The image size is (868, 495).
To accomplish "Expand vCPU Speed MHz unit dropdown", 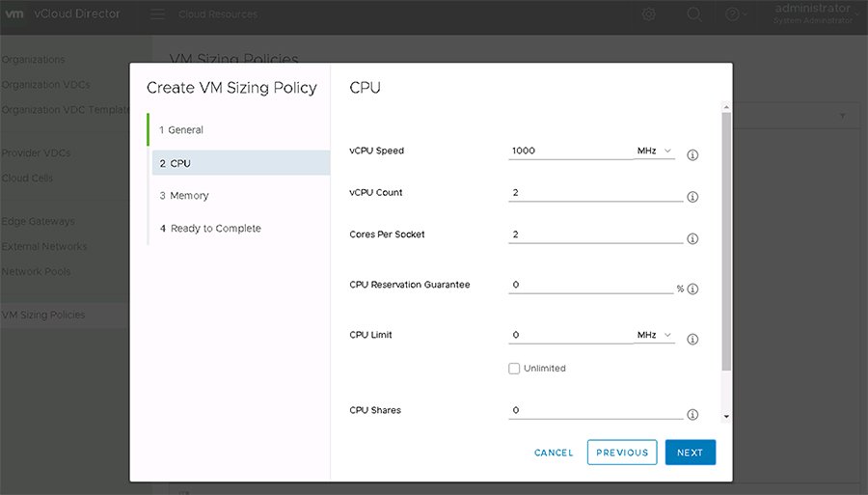I will point(654,151).
